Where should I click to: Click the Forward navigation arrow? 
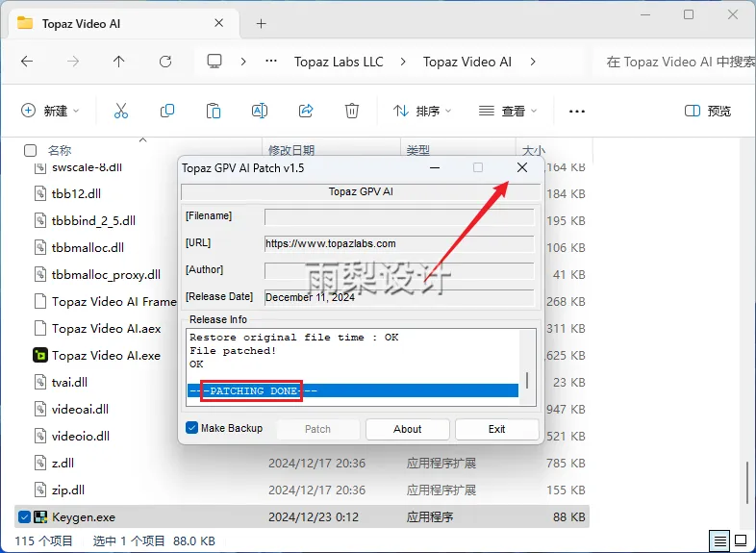click(x=73, y=62)
